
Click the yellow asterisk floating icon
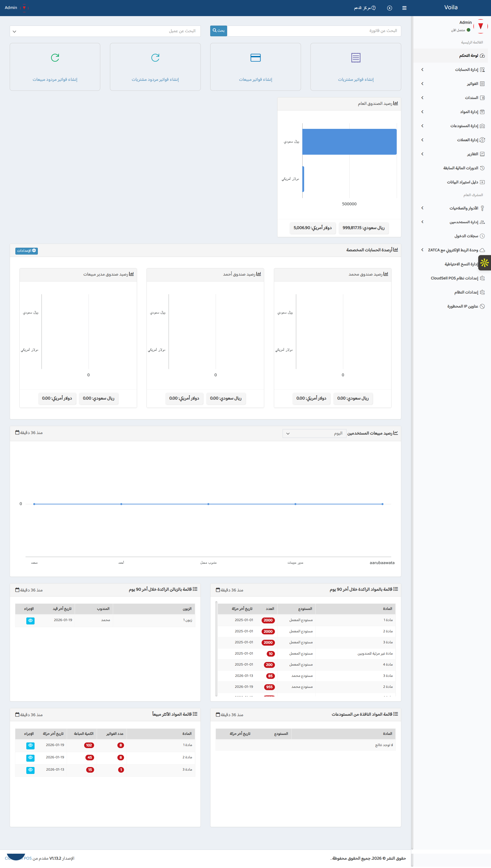[485, 263]
